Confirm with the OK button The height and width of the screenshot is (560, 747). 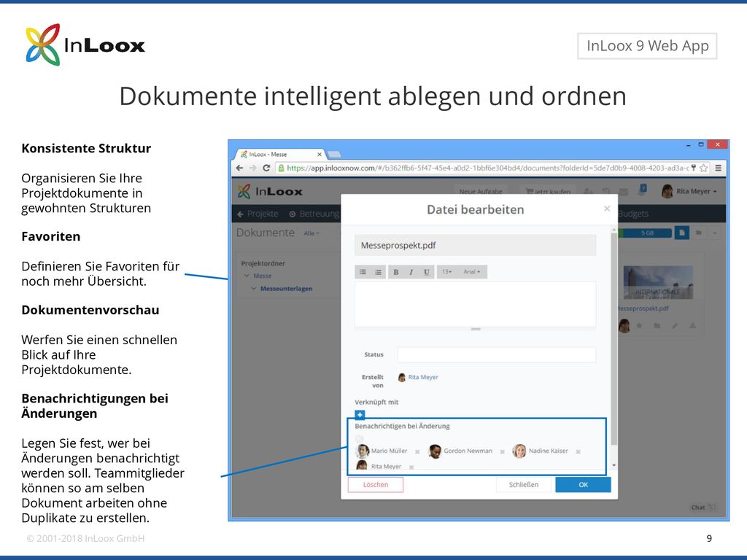pyautogui.click(x=583, y=485)
